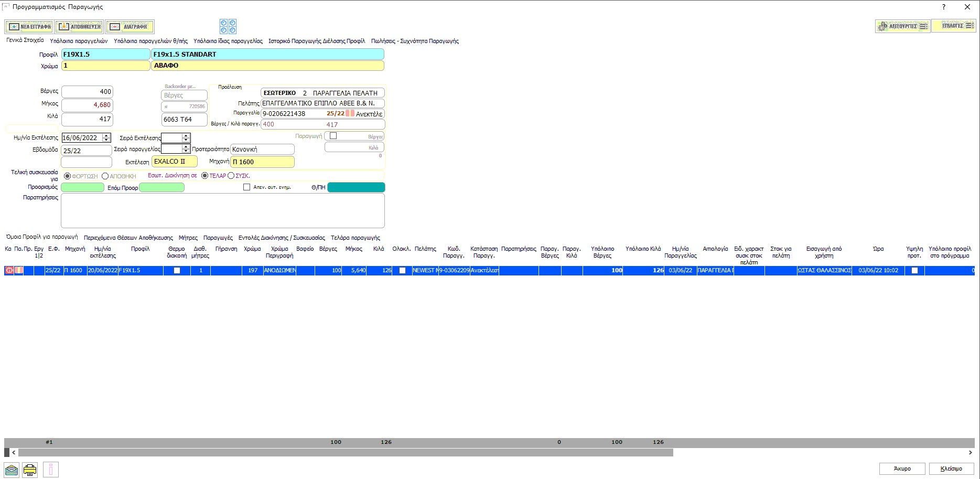
Task: Click the printer icon at bottom left
Action: (x=30, y=470)
